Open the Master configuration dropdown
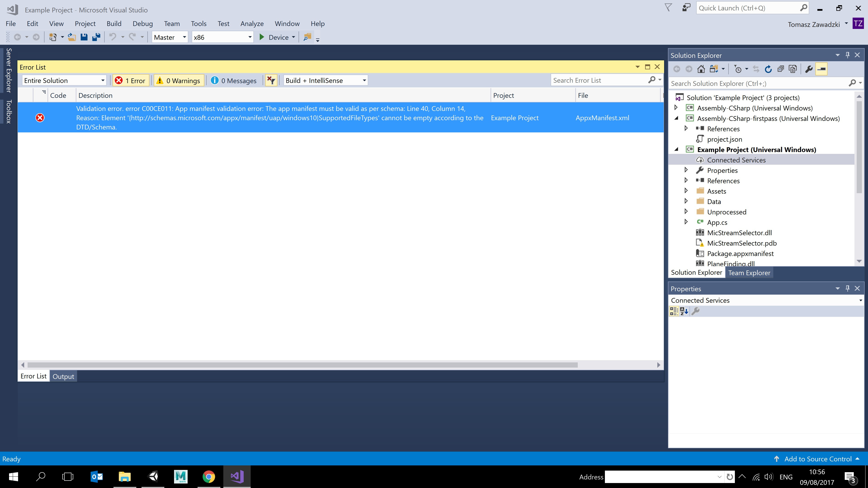The width and height of the screenshot is (868, 488). [170, 37]
